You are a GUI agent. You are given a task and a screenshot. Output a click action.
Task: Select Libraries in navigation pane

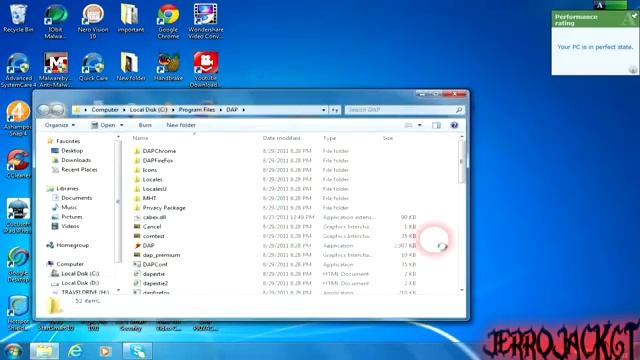click(63, 189)
